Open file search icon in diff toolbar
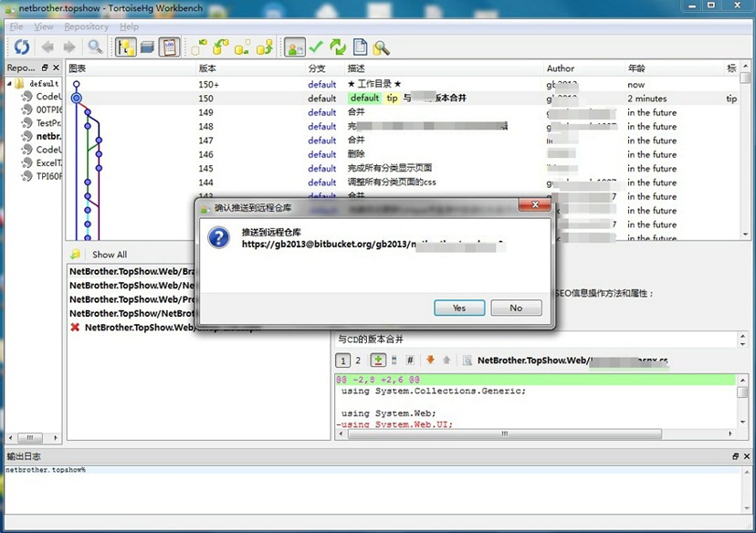756x533 pixels. click(467, 361)
